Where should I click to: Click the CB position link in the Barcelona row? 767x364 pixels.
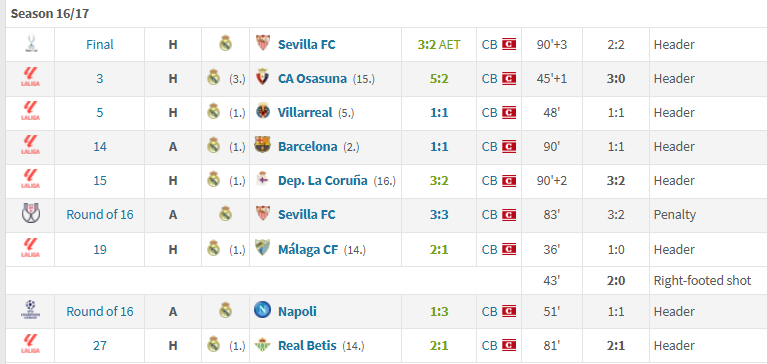pyautogui.click(x=489, y=147)
